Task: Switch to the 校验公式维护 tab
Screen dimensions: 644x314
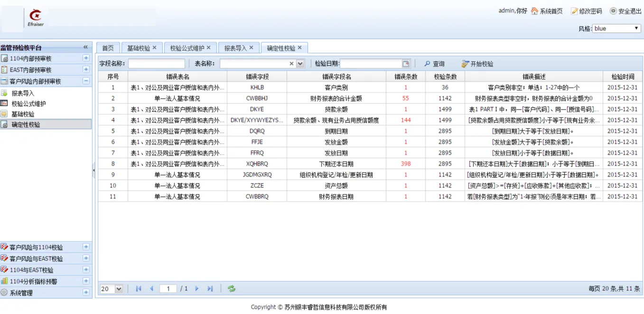Action: (187, 48)
